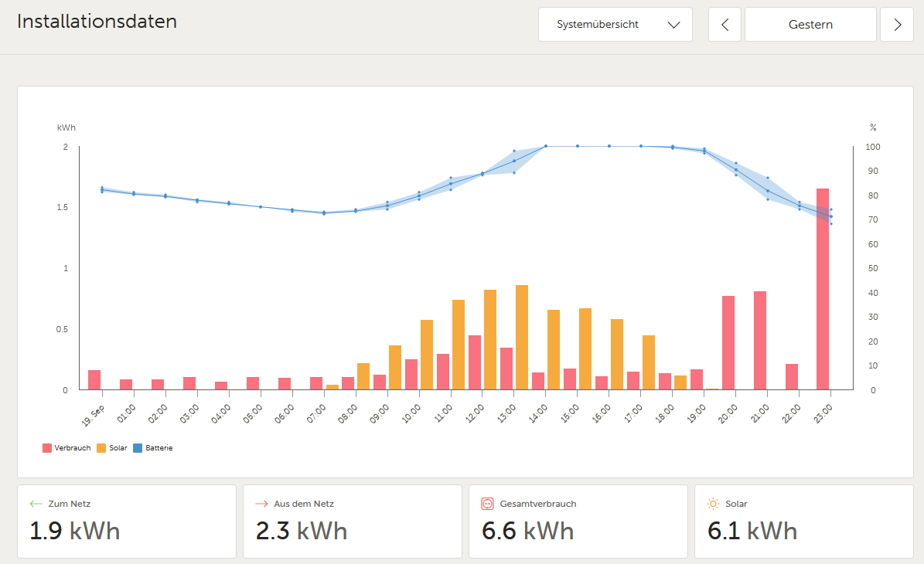Select the Gesamtverbrauch 6.6 kWh card
The image size is (924, 564).
coord(578,522)
